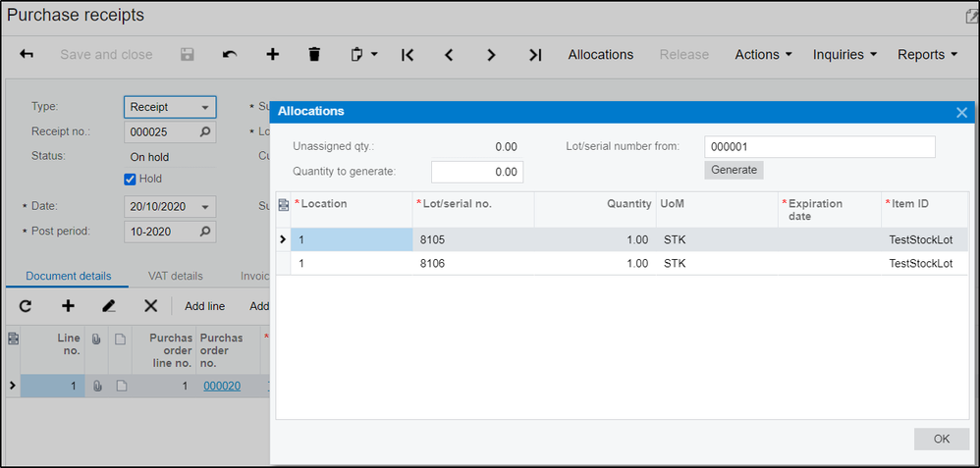Click the undo icon in main toolbar
The height and width of the screenshot is (468, 980).
pos(230,55)
